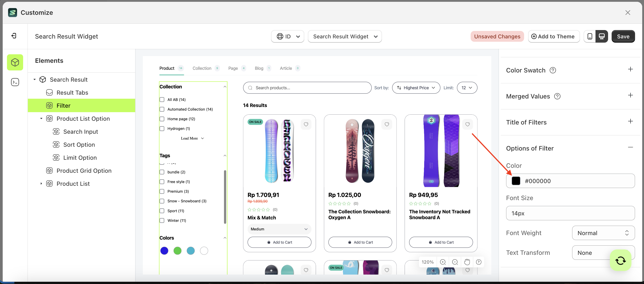The image size is (644, 284).
Task: Switch to mobile preview icon
Action: point(590,36)
